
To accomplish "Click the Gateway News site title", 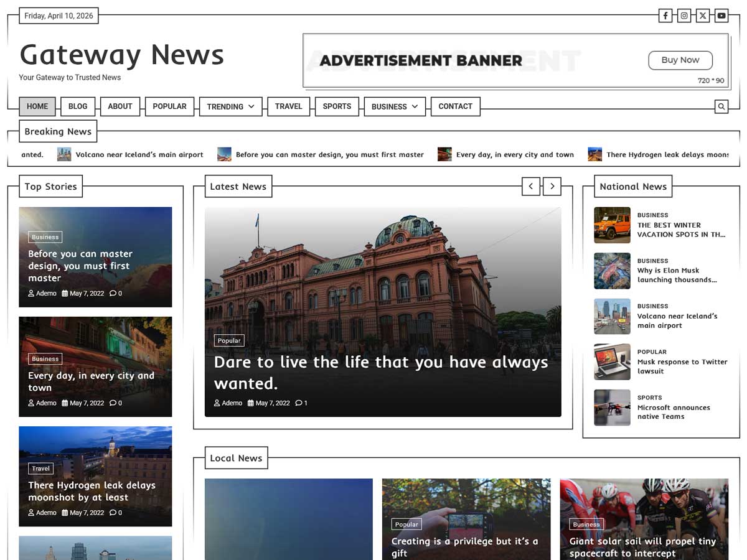I will point(121,55).
